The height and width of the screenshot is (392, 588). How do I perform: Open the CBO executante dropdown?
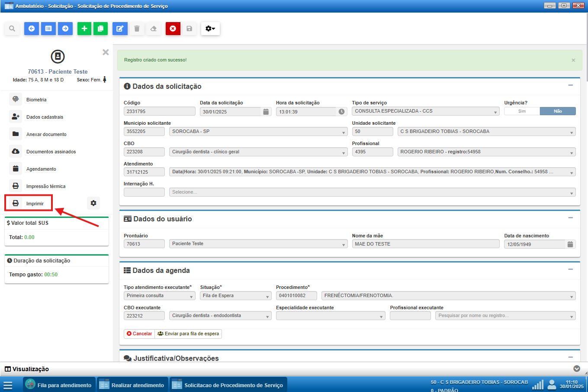pyautogui.click(x=220, y=316)
